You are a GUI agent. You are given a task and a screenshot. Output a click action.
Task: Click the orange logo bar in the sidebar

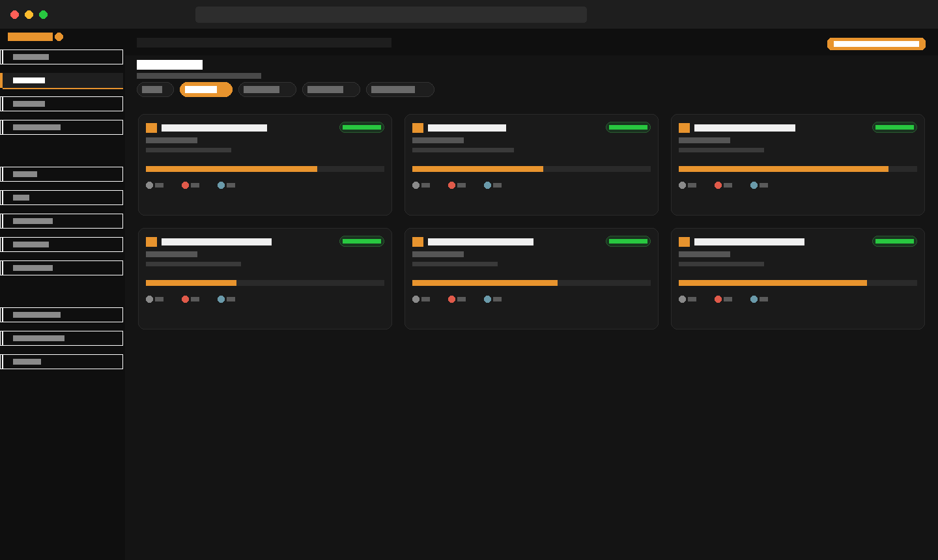(30, 36)
